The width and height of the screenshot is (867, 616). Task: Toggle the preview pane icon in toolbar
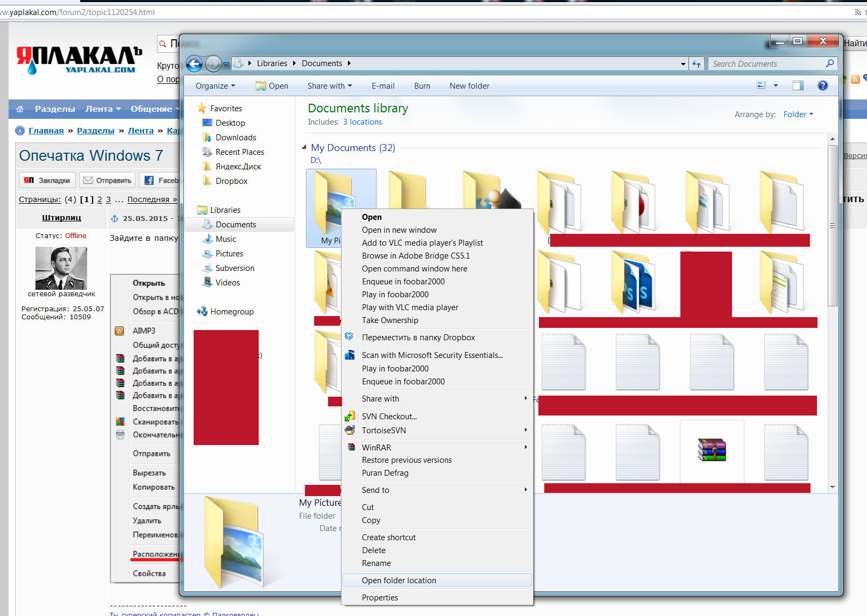click(798, 85)
